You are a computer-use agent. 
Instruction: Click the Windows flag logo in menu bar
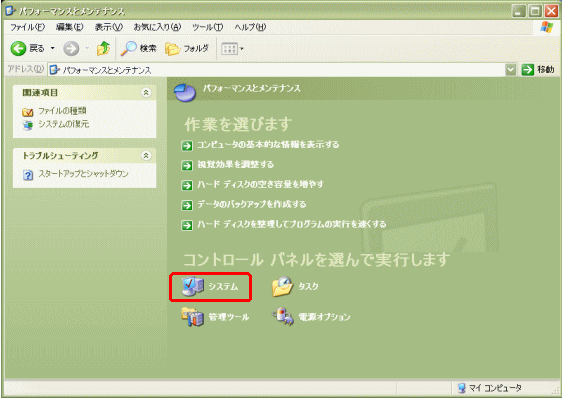click(x=547, y=28)
